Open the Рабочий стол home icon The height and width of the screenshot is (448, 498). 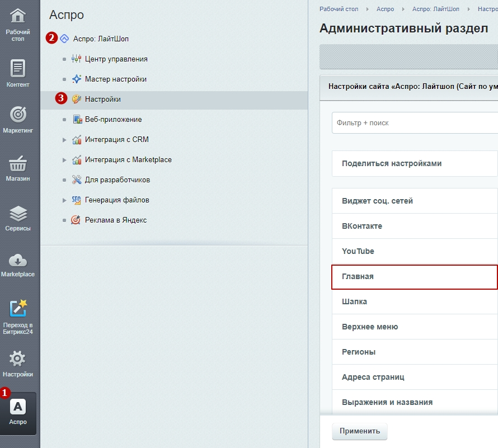tap(18, 16)
